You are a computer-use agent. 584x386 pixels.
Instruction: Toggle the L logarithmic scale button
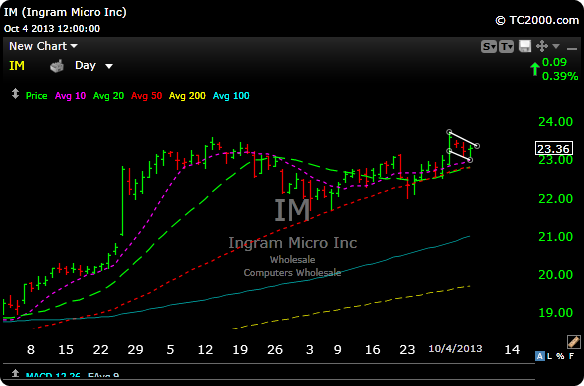coord(549,356)
